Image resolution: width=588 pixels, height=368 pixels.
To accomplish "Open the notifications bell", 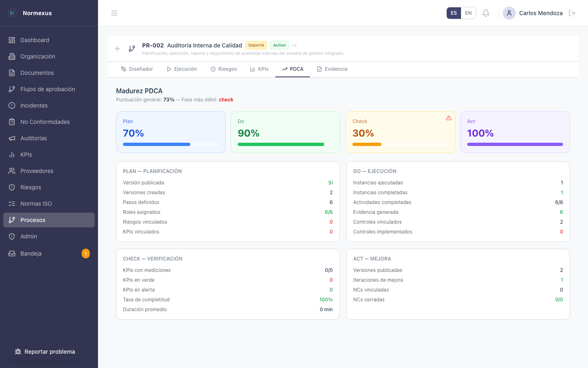I will [486, 13].
